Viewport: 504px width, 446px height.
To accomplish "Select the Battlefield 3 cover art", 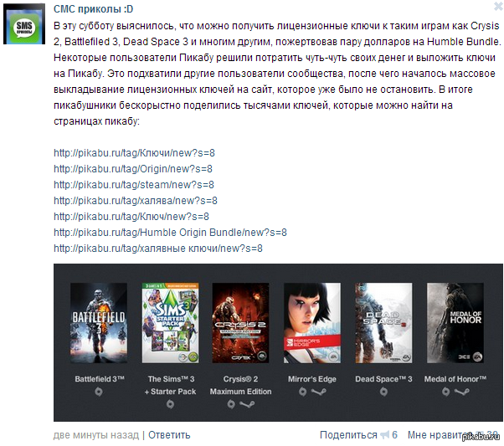I will [x=99, y=323].
